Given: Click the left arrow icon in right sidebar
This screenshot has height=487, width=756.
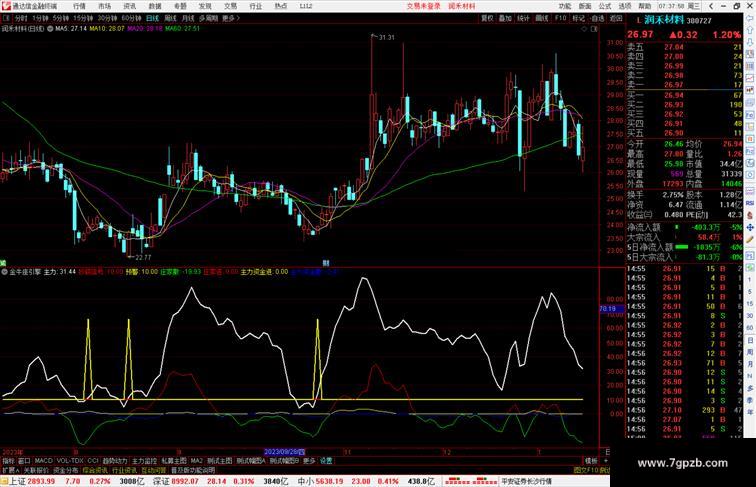Looking at the screenshot, I should pyautogui.click(x=750, y=18).
